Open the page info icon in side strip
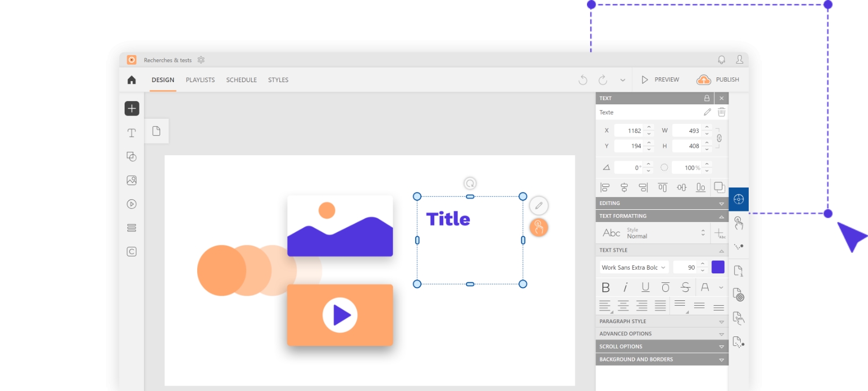This screenshot has width=868, height=391. (x=739, y=271)
